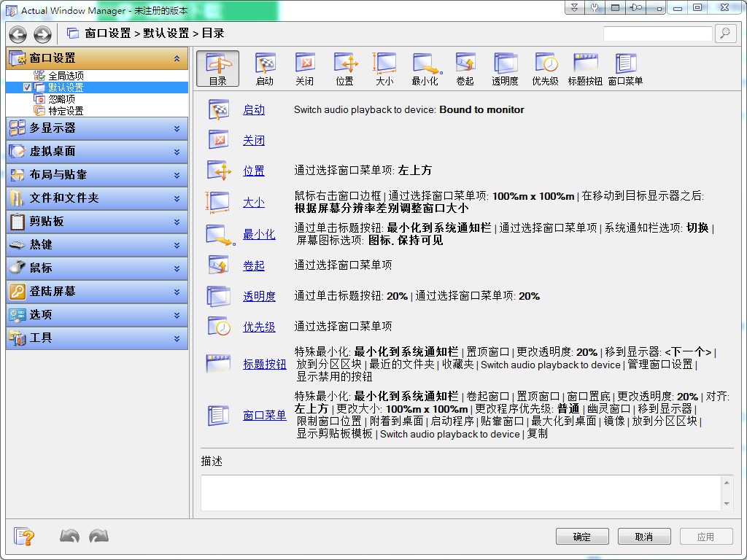Open the 优先级 toolbar tab icon

(545, 63)
